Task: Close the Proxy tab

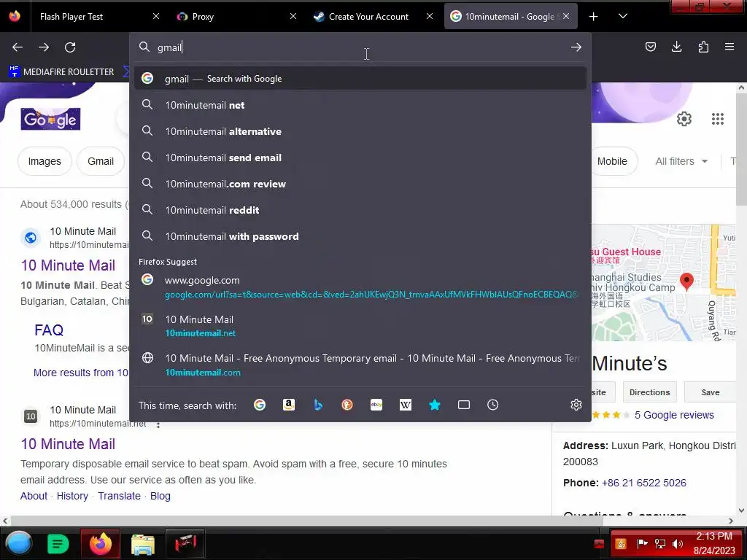Action: 293,16
